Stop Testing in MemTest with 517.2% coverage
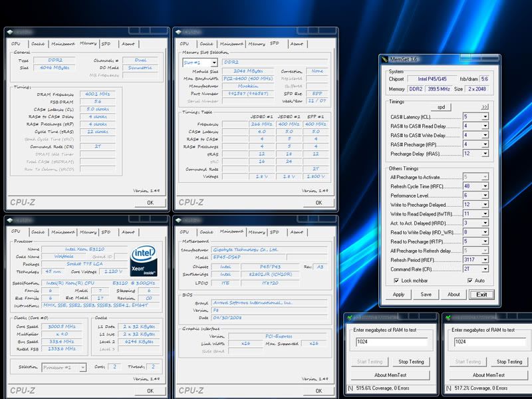Image resolution: width=532 pixels, height=399 pixels. pos(509,362)
